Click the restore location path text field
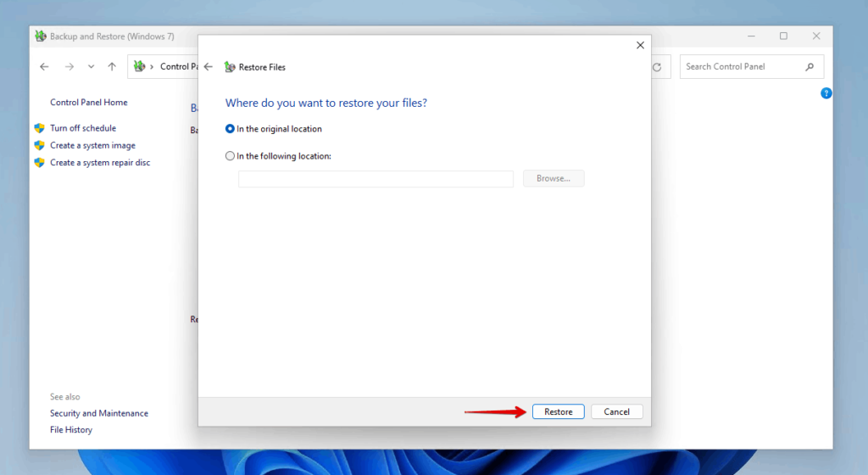 click(x=376, y=179)
